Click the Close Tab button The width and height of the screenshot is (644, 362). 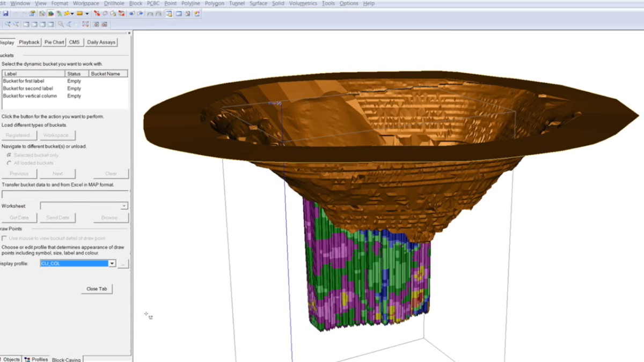pyautogui.click(x=97, y=289)
